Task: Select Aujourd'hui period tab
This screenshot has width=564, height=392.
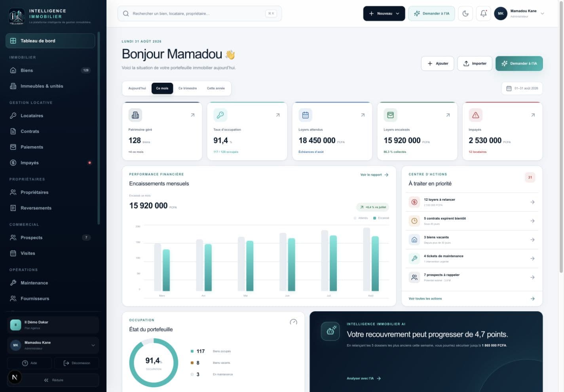Action: click(137, 88)
